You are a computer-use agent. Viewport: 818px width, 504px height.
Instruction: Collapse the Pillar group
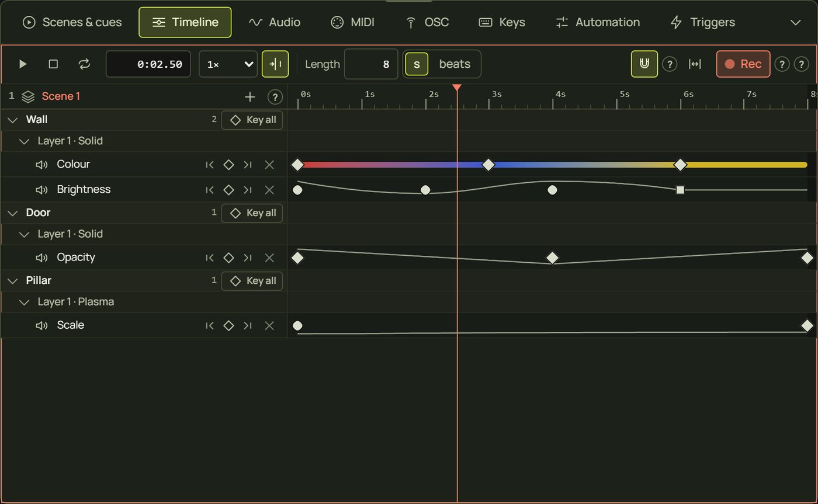click(12, 281)
